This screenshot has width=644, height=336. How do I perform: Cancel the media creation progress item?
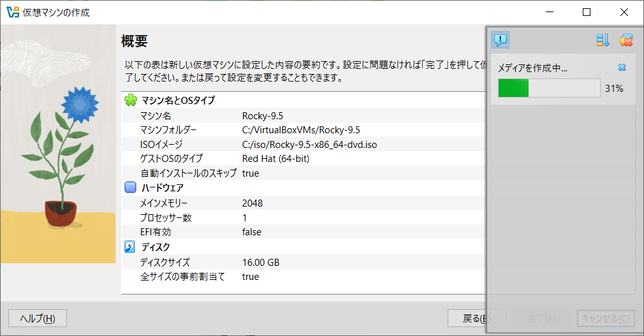(x=622, y=68)
